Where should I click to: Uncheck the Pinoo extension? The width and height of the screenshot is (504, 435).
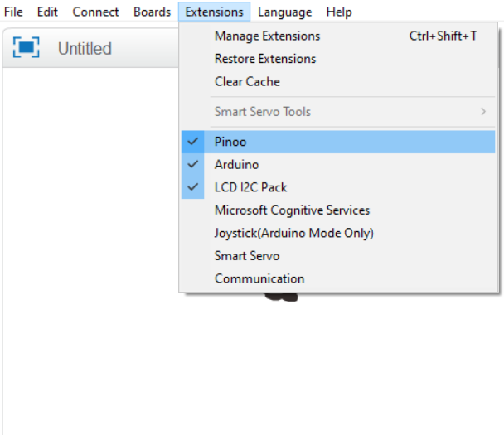338,142
